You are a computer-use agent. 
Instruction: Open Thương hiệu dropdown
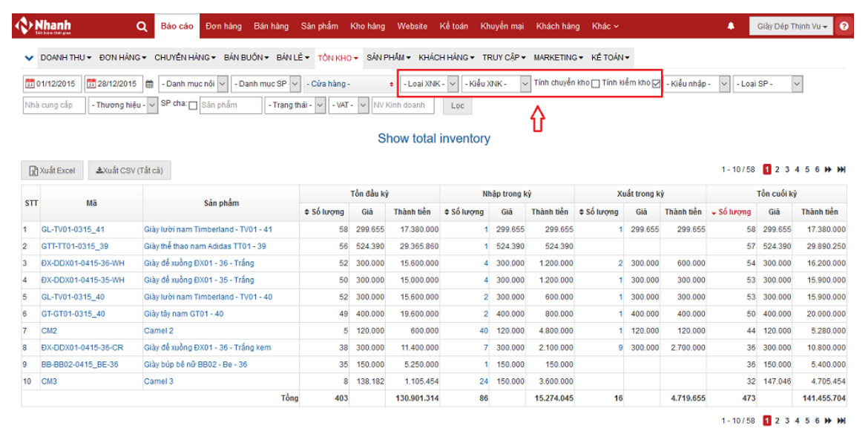coord(123,105)
